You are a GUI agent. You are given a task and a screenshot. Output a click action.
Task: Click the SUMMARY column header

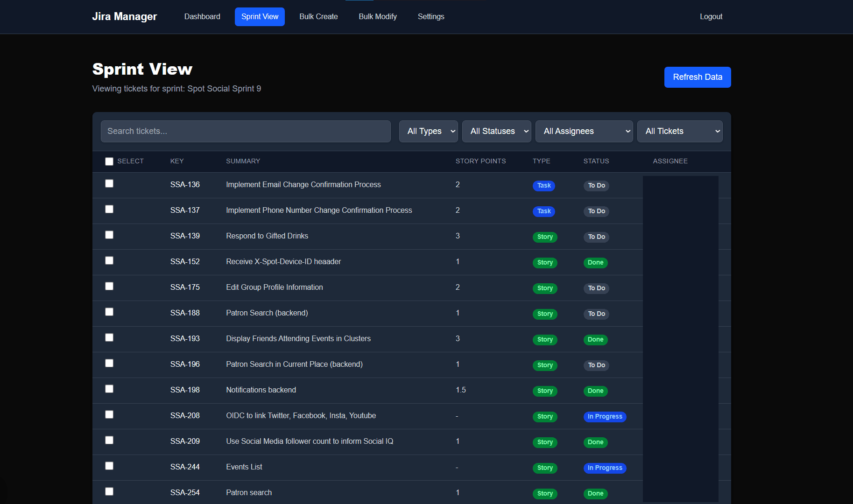click(x=243, y=161)
